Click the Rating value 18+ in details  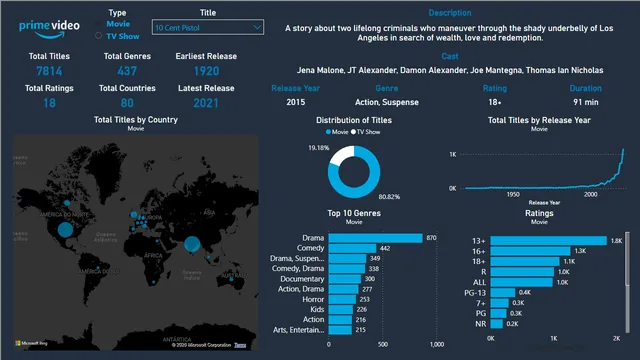point(495,102)
